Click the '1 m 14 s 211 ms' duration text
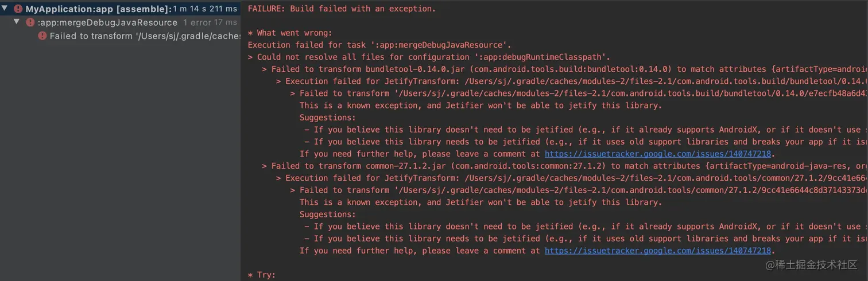The width and height of the screenshot is (868, 281). (x=206, y=9)
